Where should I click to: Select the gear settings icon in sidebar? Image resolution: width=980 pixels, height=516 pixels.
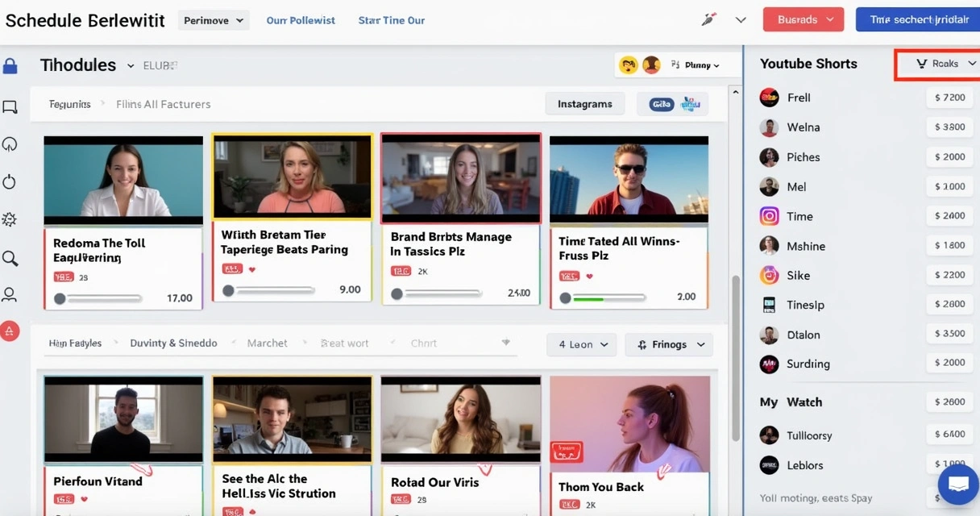click(x=10, y=219)
